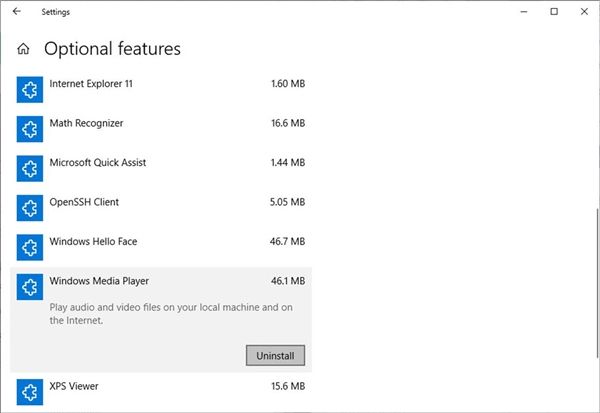Go to Settings home via house icon

pos(23,49)
